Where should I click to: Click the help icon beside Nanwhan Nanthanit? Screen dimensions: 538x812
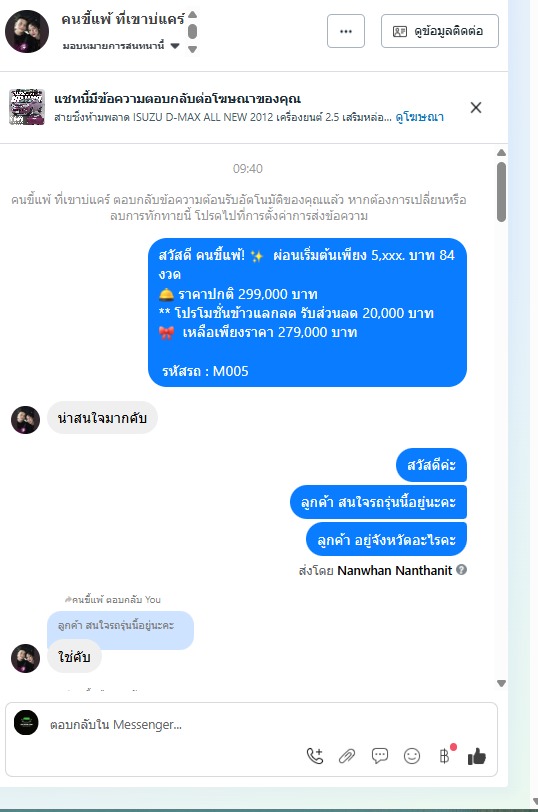pos(461,570)
